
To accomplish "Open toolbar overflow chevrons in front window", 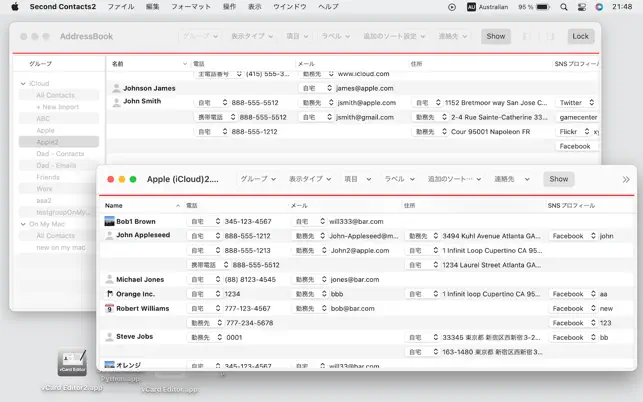I will tap(626, 179).
